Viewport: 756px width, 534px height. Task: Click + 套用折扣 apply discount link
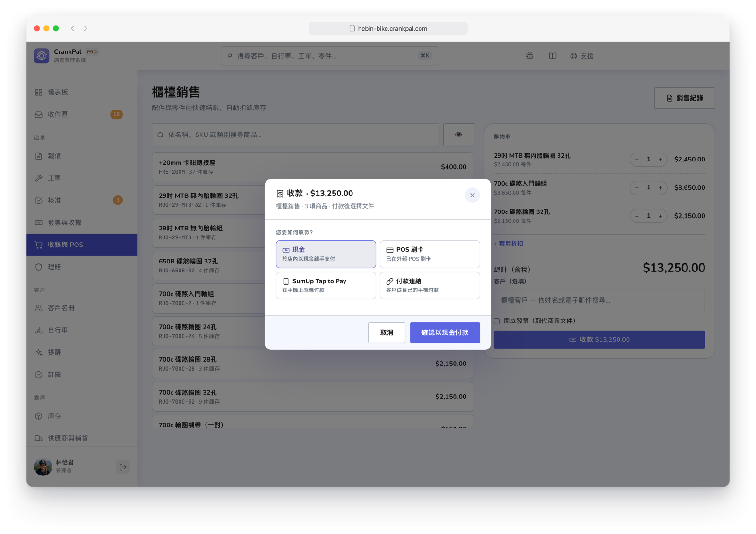pyautogui.click(x=508, y=244)
